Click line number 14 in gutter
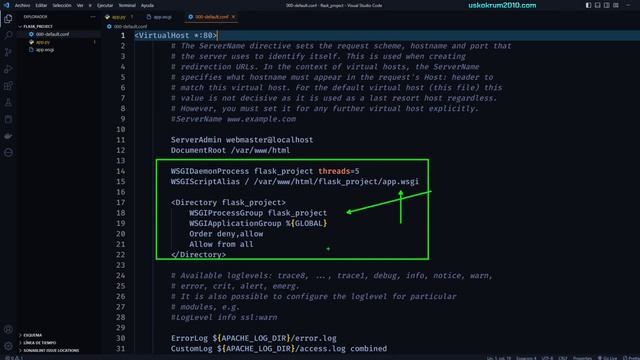640x360 pixels. point(121,171)
